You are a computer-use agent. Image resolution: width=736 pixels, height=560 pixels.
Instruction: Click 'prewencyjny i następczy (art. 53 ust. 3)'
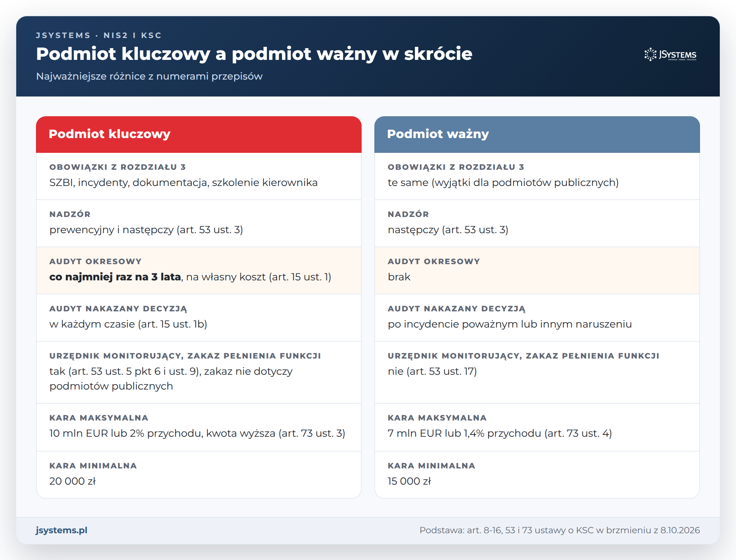pyautogui.click(x=146, y=230)
